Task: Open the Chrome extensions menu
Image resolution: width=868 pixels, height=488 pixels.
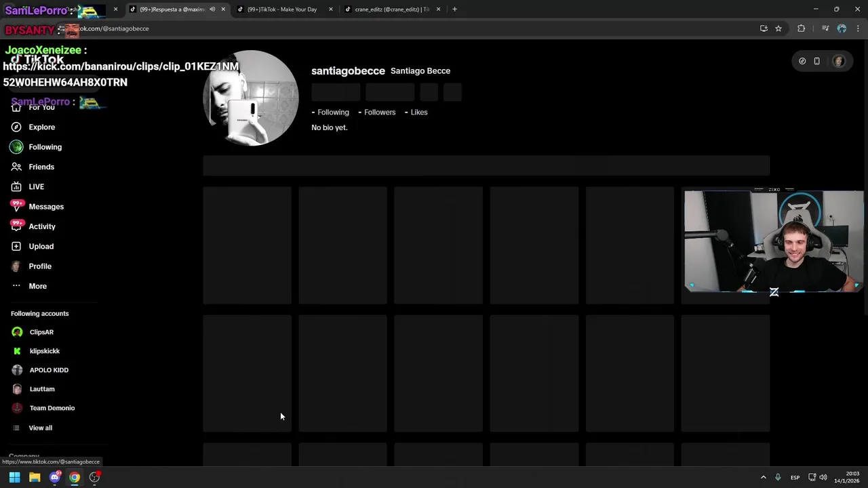Action: click(x=802, y=28)
